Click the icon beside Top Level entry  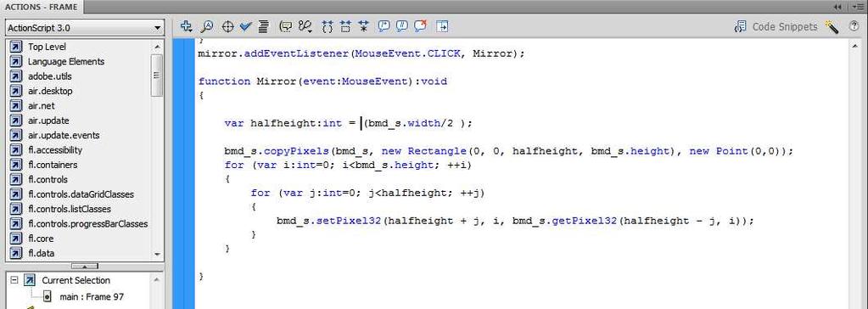tap(17, 47)
